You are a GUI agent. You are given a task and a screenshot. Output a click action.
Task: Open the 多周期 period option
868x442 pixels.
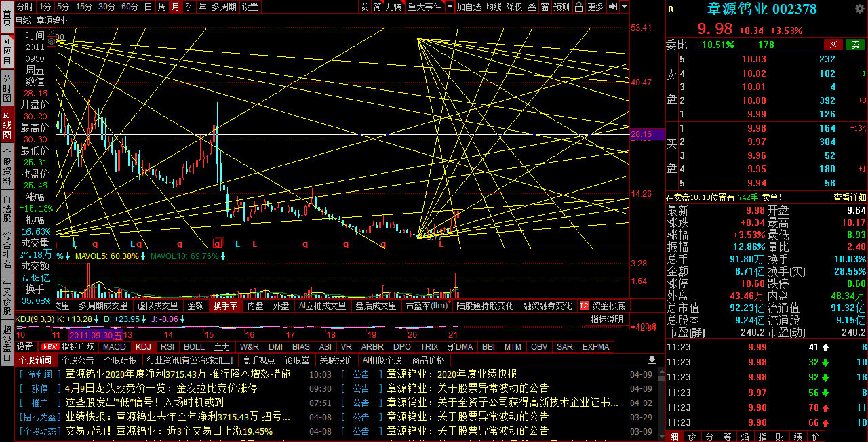coord(224,7)
